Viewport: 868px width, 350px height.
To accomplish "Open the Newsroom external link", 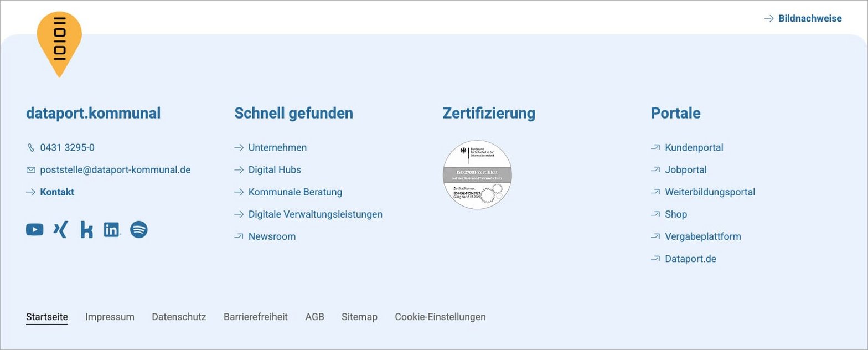I will coord(272,236).
